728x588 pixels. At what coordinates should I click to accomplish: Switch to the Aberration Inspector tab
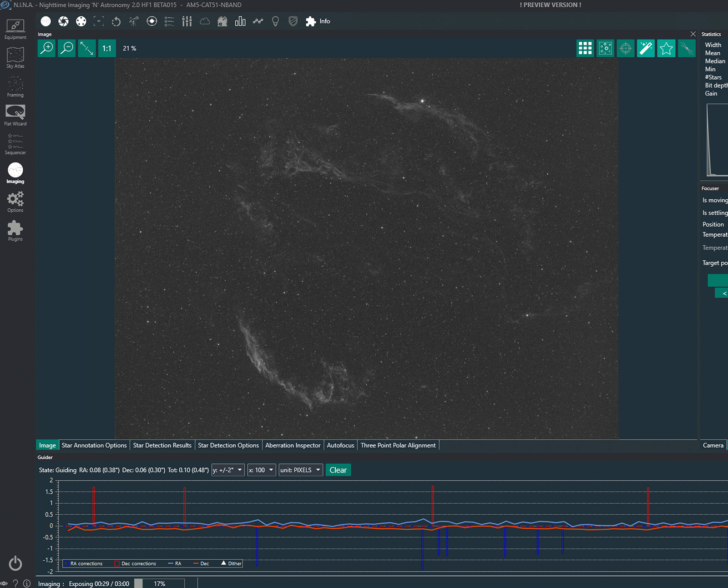tap(293, 445)
